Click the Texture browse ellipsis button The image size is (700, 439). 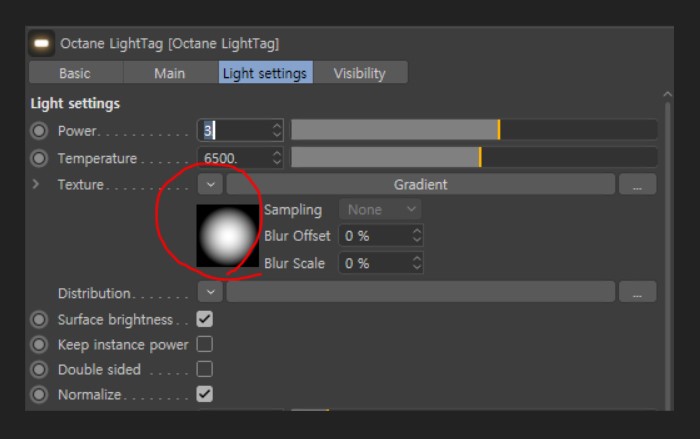(638, 184)
